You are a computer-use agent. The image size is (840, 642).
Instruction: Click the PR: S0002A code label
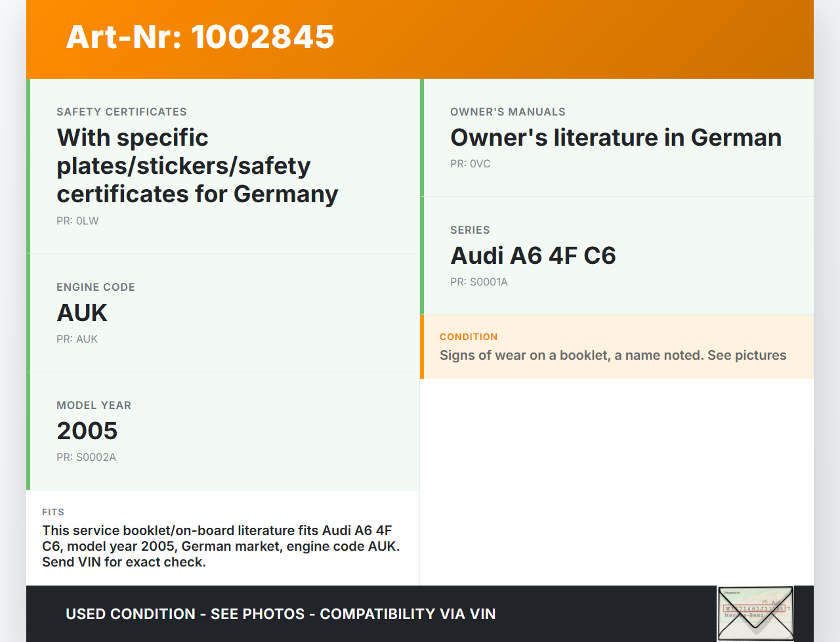pyautogui.click(x=86, y=457)
